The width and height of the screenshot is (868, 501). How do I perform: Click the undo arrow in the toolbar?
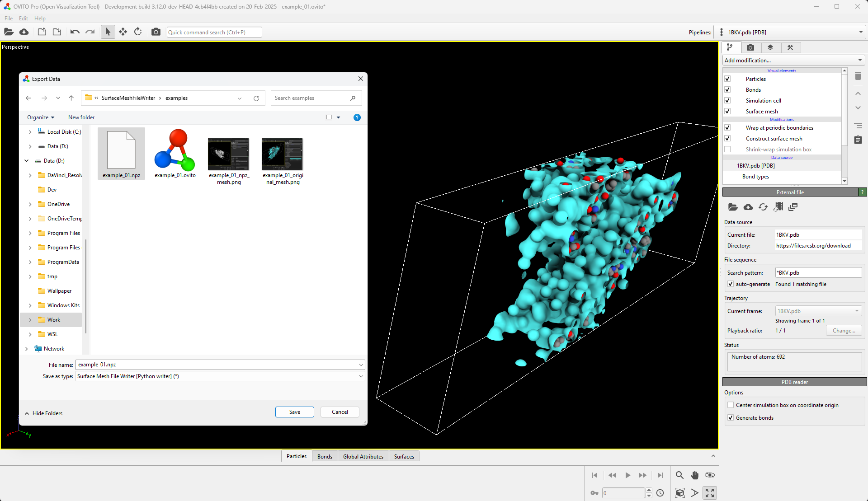pyautogui.click(x=75, y=32)
